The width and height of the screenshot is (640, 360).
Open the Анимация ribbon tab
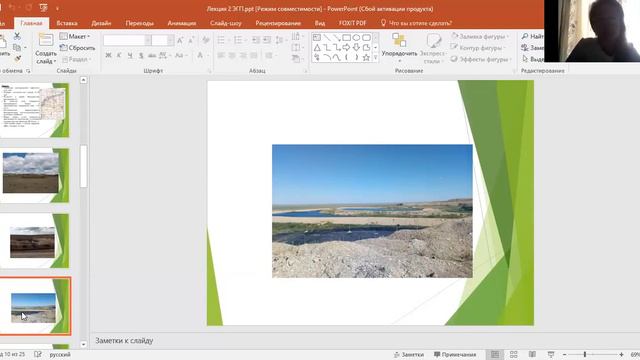[x=182, y=23]
